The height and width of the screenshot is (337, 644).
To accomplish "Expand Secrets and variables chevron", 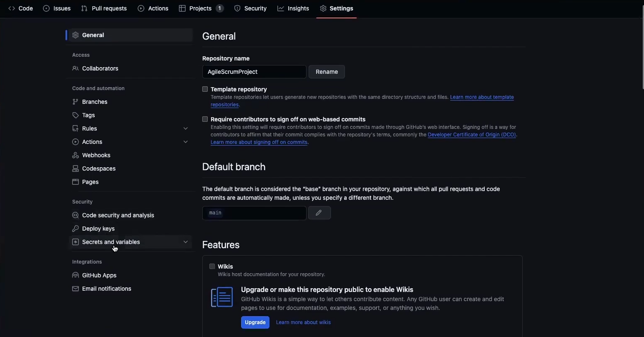I will (186, 242).
